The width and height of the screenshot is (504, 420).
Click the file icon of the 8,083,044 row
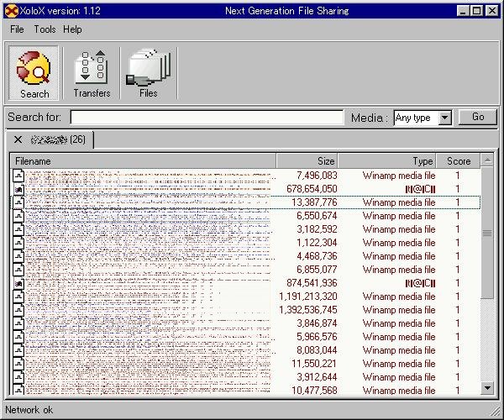pyautogui.click(x=18, y=350)
